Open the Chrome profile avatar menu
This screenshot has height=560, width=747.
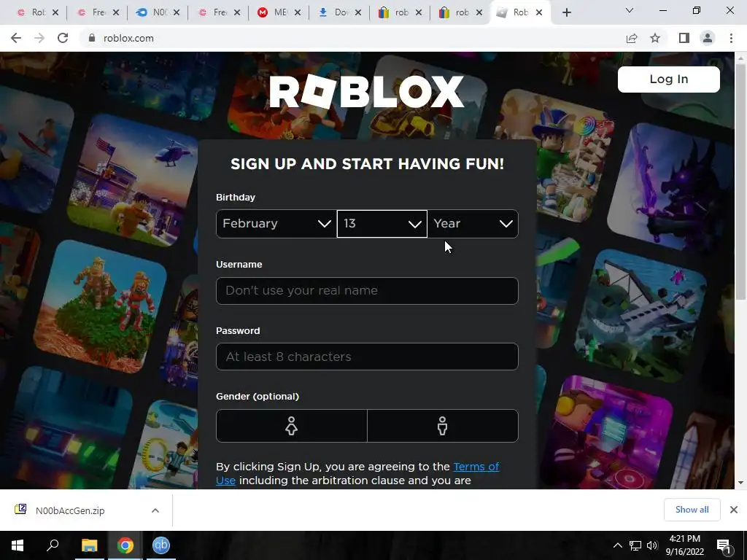pyautogui.click(x=708, y=38)
